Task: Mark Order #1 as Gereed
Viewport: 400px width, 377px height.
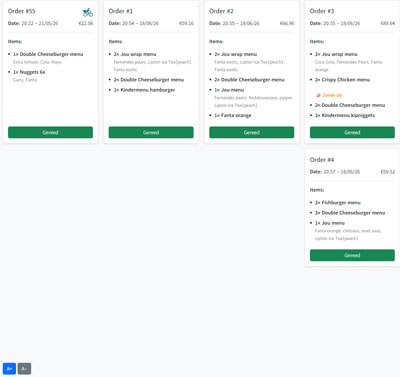Action: coord(151,132)
